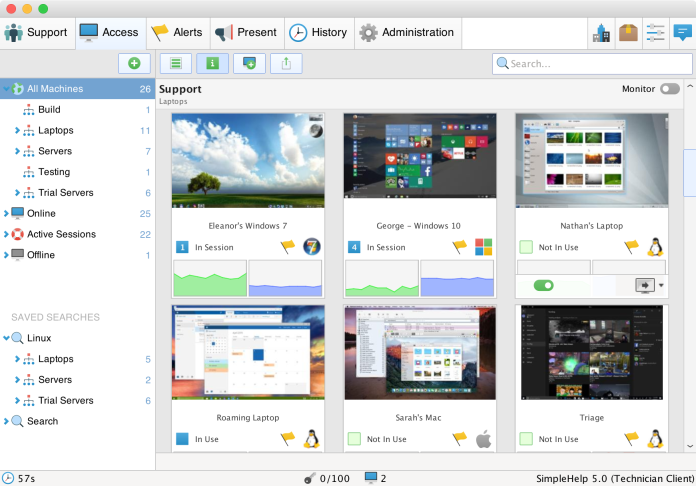Click the sliders preferences icon
The width and height of the screenshot is (696, 486).
(655, 32)
